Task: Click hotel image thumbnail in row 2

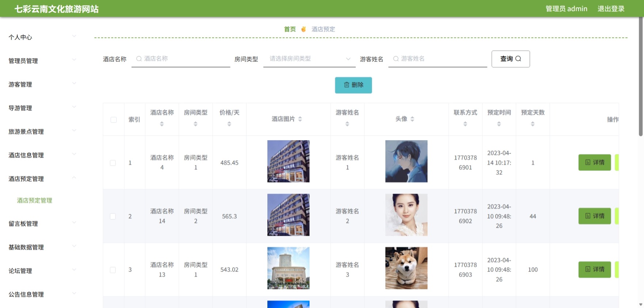Action: click(288, 215)
